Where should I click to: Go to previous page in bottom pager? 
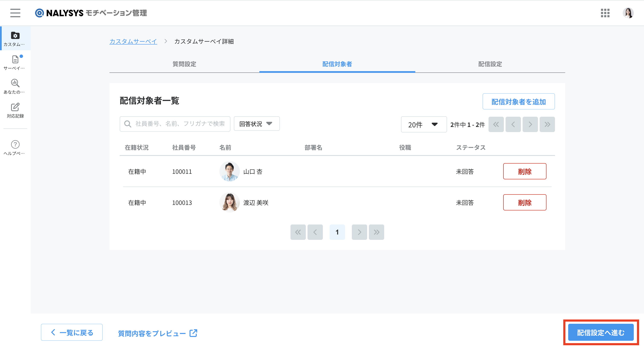315,232
